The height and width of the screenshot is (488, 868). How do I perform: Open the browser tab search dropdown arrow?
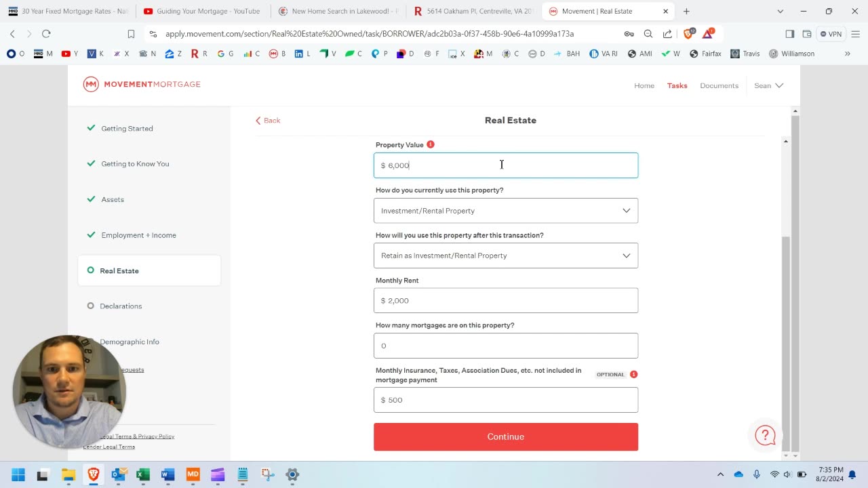click(x=780, y=12)
